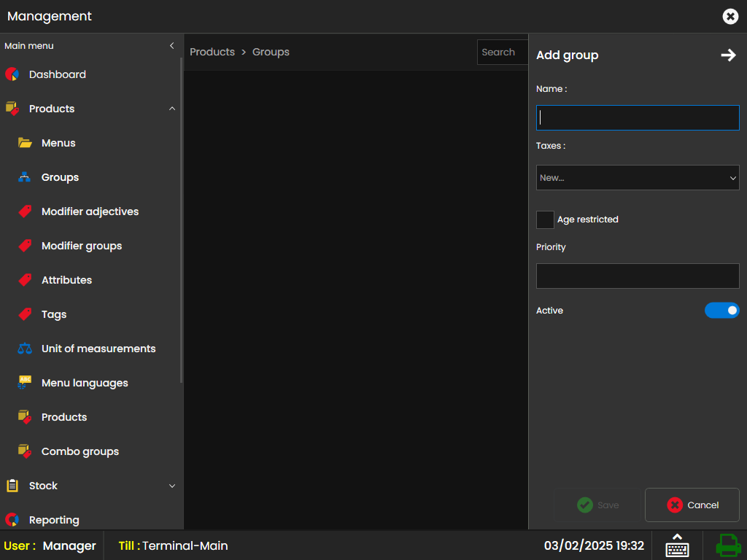Click the Stock clipboard icon

(x=12, y=486)
